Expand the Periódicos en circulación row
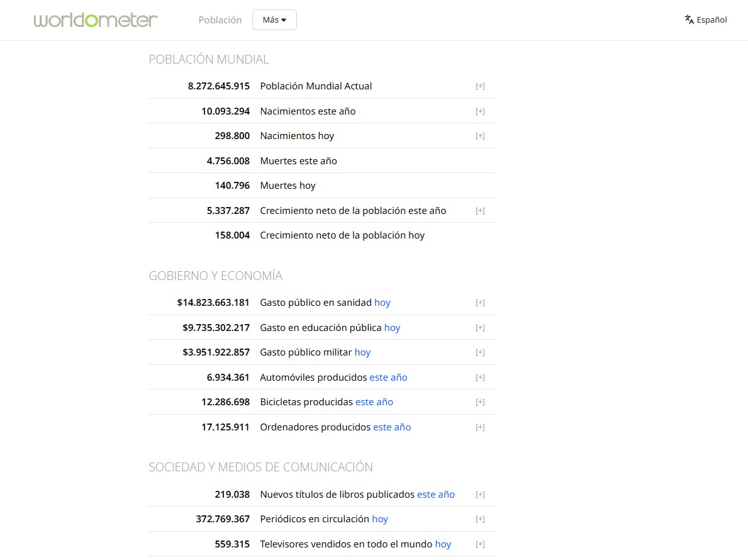The width and height of the screenshot is (748, 560). (x=480, y=519)
